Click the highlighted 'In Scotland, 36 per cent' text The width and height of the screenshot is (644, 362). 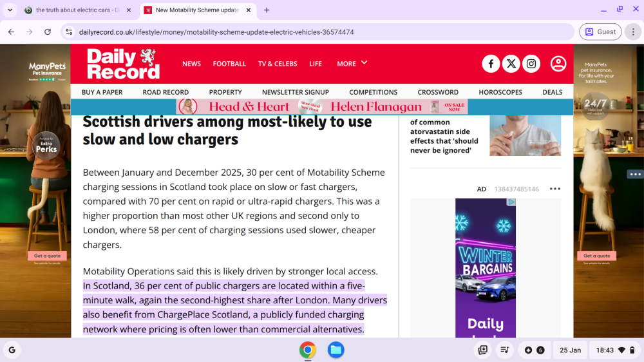pyautogui.click(x=235, y=307)
